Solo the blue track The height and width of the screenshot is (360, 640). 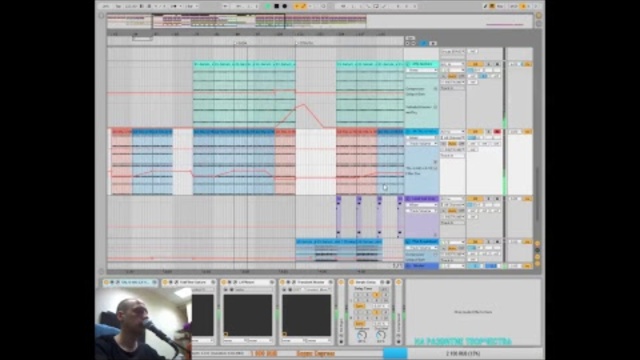[489, 131]
